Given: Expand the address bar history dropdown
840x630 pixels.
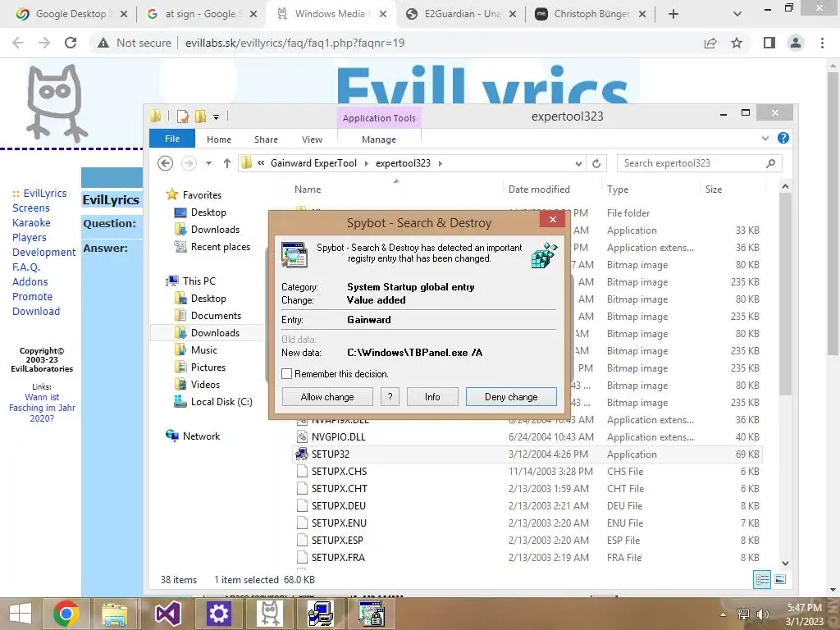Looking at the screenshot, I should 578,163.
